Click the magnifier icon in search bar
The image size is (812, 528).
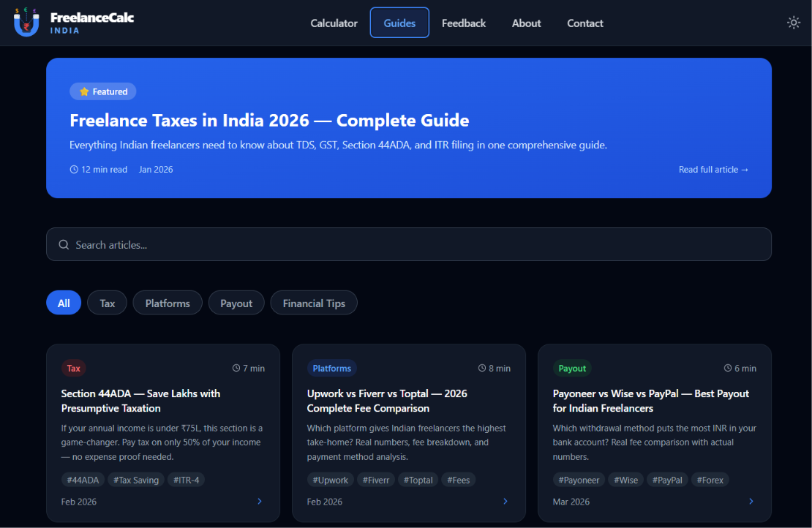[64, 245]
